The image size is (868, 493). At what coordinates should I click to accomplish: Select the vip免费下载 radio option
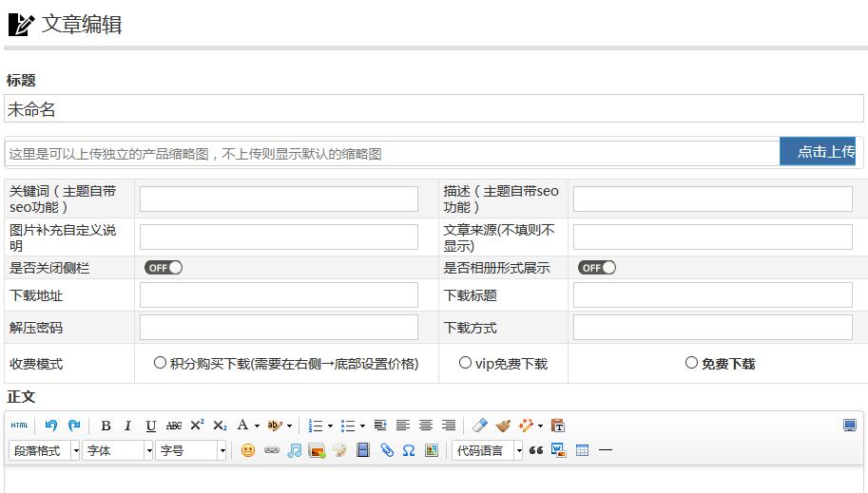pos(465,363)
